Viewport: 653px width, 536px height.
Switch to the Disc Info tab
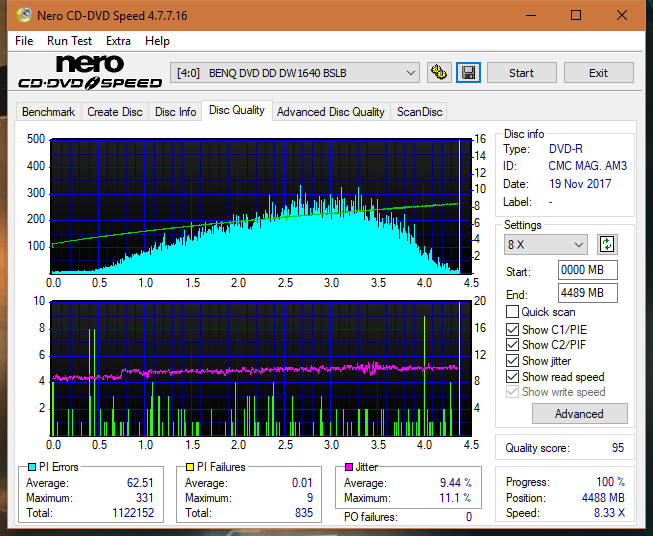175,112
